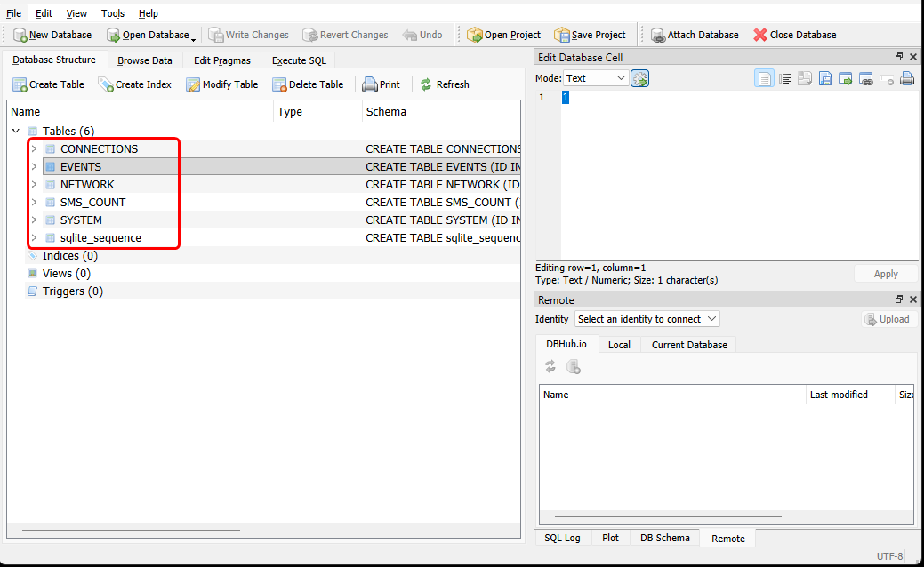The height and width of the screenshot is (567, 924).
Task: Undock the Edit Database Cell panel
Action: (899, 57)
